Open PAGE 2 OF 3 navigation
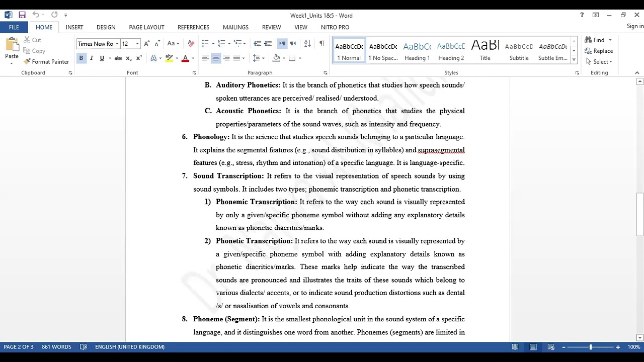 19,347
